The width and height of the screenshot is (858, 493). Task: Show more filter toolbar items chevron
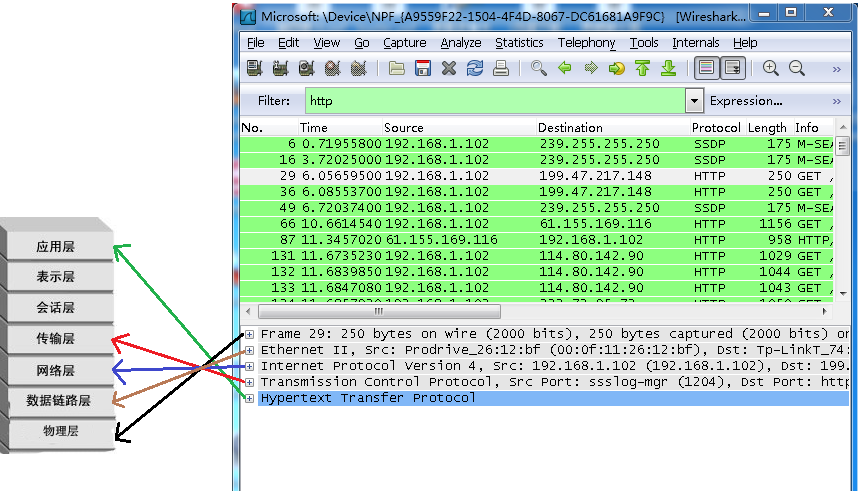(837, 101)
